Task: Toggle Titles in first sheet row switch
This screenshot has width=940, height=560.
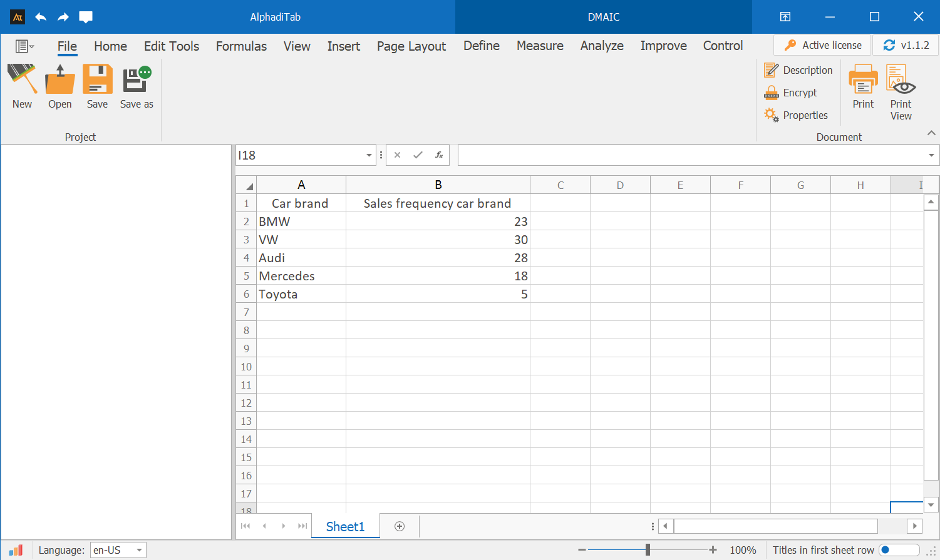Action: (899, 550)
